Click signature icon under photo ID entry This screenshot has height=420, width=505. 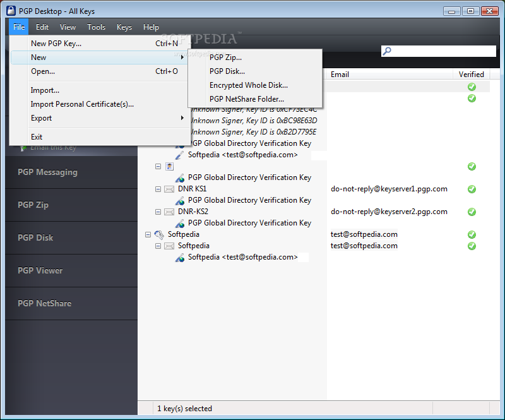click(x=180, y=178)
